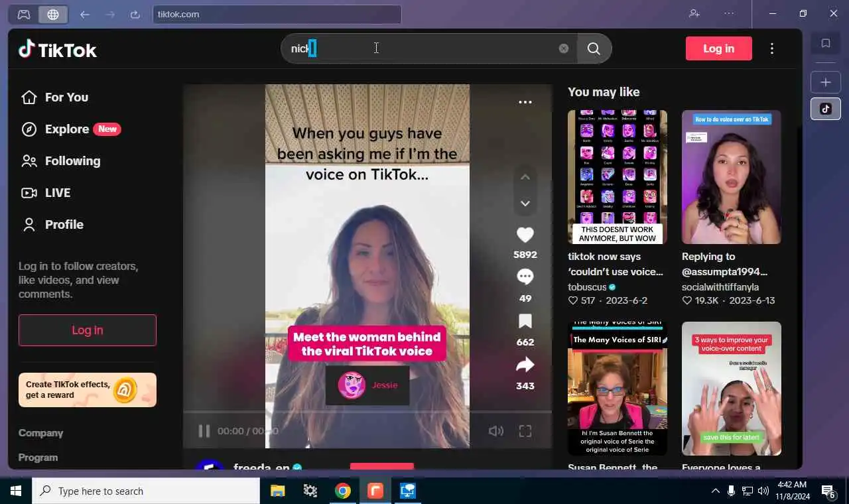Open the notification center

click(x=828, y=491)
